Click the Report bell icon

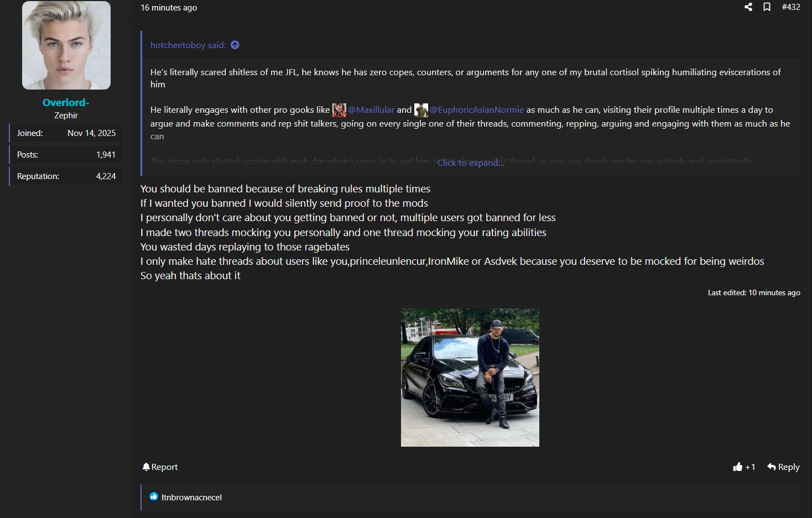(146, 467)
